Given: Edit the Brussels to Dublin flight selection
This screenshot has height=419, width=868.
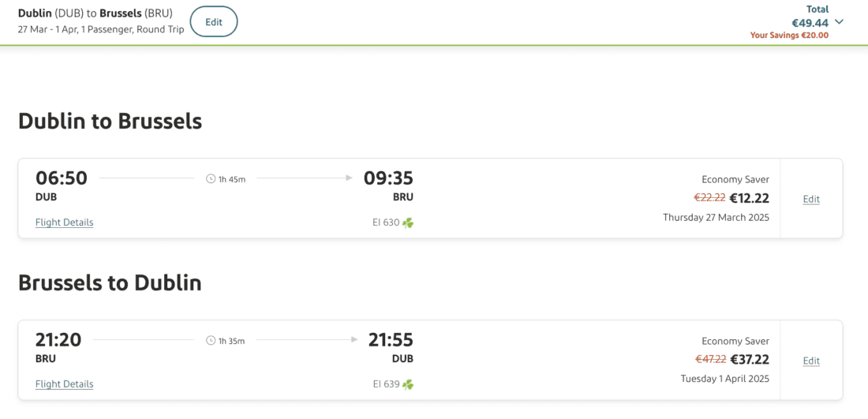Looking at the screenshot, I should click(811, 361).
